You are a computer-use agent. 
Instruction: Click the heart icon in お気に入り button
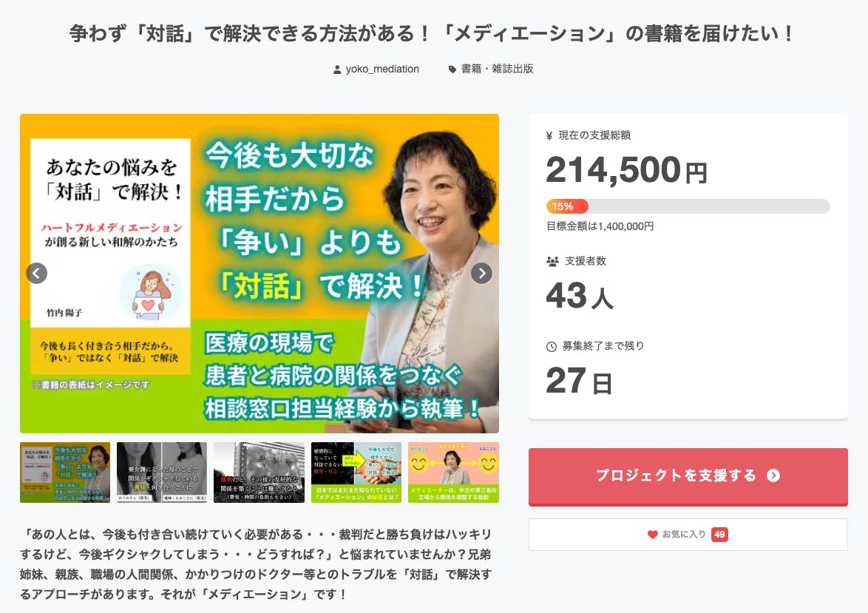coord(653,535)
